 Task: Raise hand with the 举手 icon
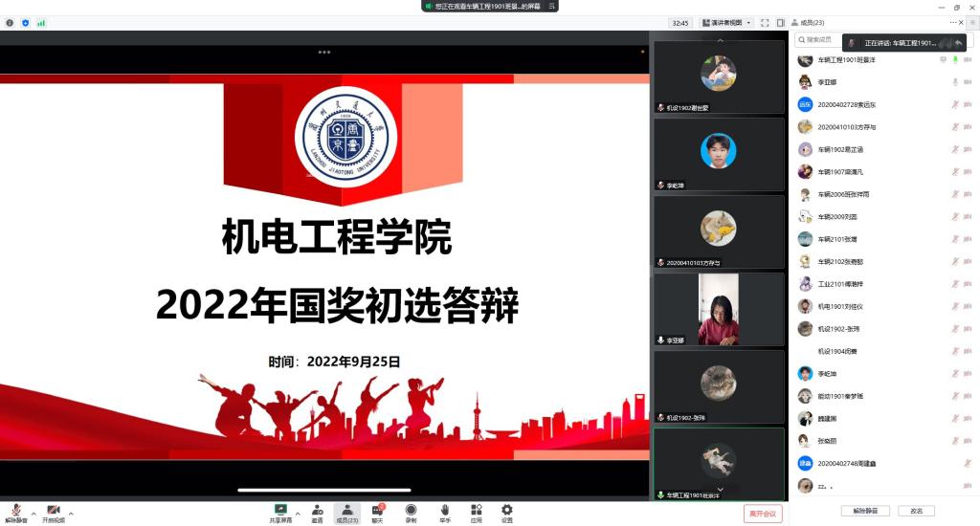click(444, 512)
